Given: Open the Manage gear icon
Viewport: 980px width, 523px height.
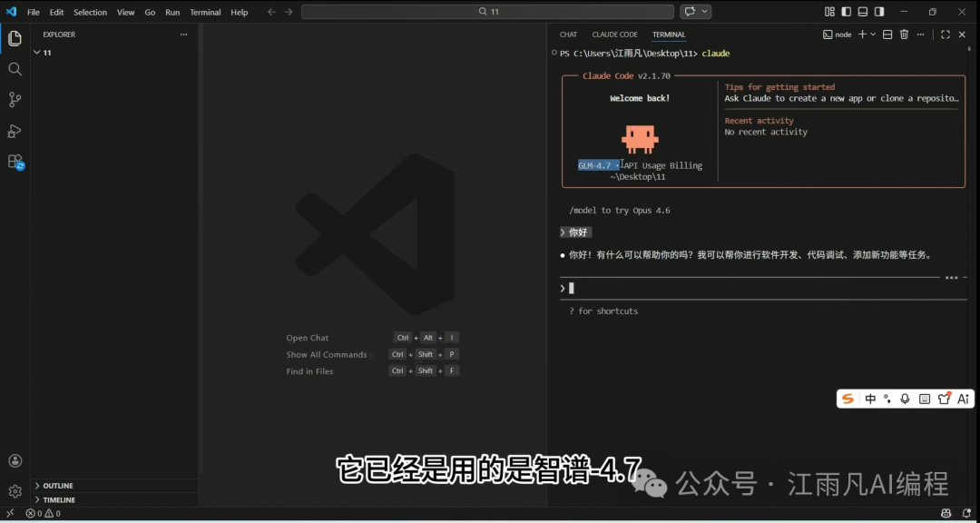Looking at the screenshot, I should point(15,491).
